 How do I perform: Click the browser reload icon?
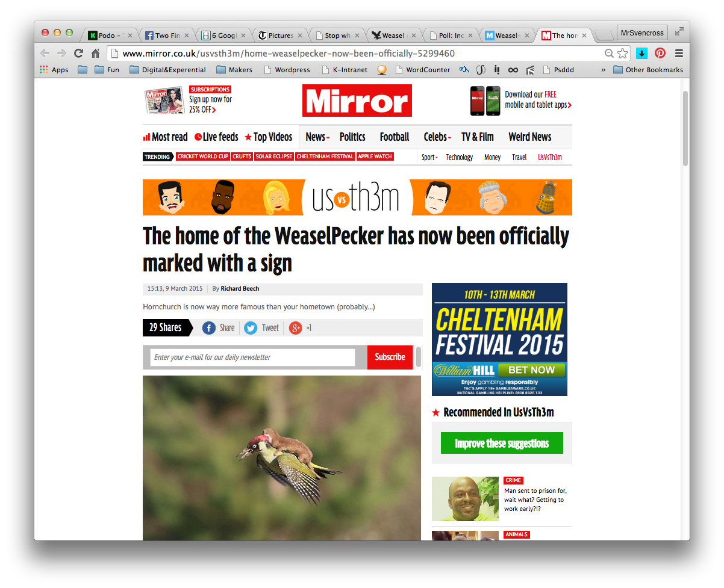tap(78, 53)
